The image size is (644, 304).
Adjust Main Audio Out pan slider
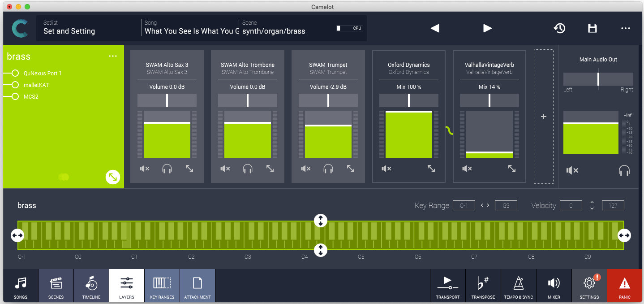(598, 79)
